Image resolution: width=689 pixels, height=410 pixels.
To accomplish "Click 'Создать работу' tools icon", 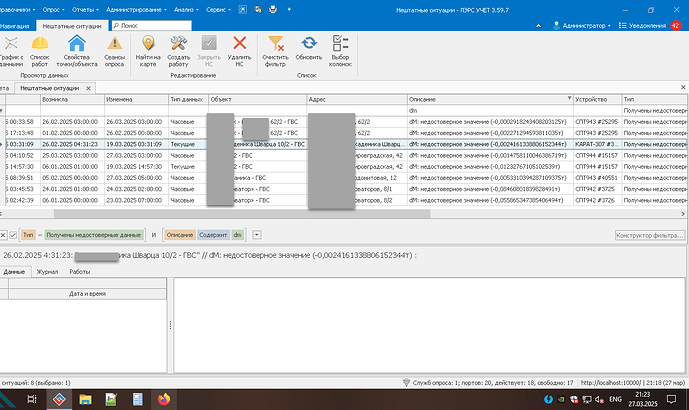I will pyautogui.click(x=178, y=51).
